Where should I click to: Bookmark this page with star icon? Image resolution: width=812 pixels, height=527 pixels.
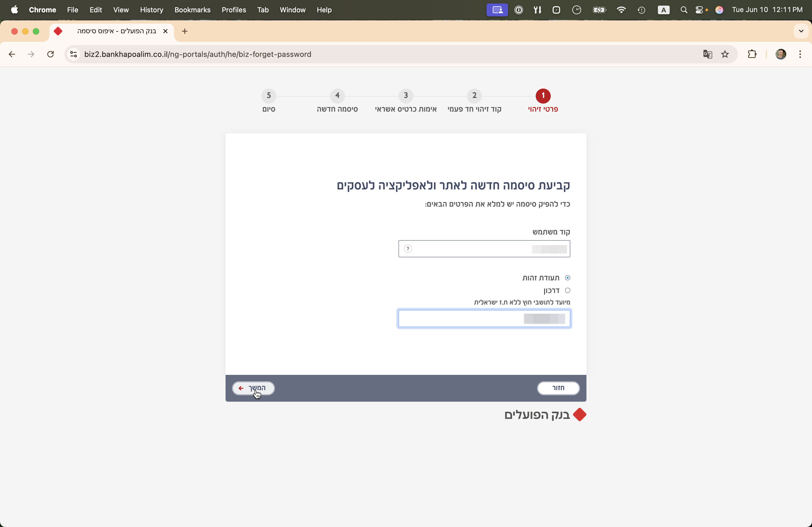tap(725, 54)
